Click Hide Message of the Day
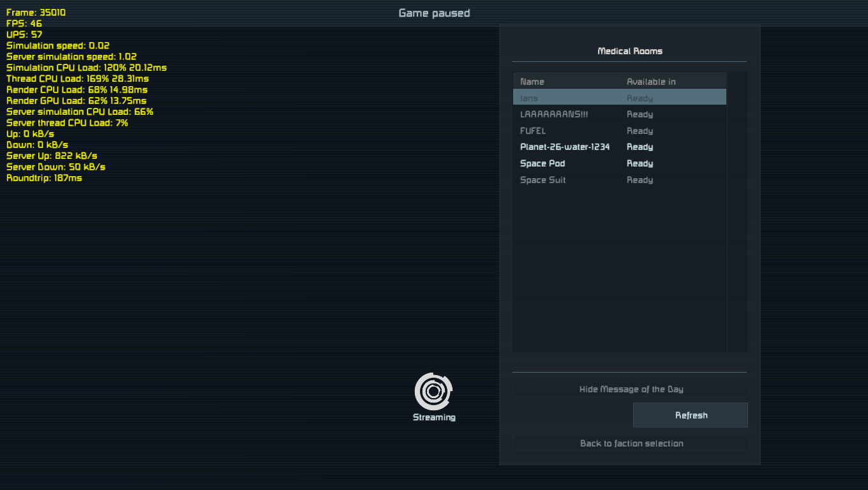The height and width of the screenshot is (490, 868). click(631, 389)
